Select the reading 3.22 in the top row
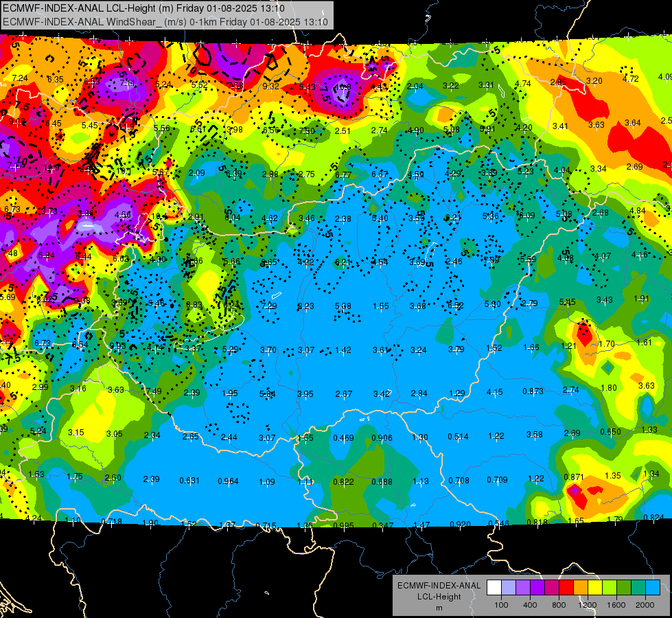Screen dimensions: 672x618 coord(451,86)
